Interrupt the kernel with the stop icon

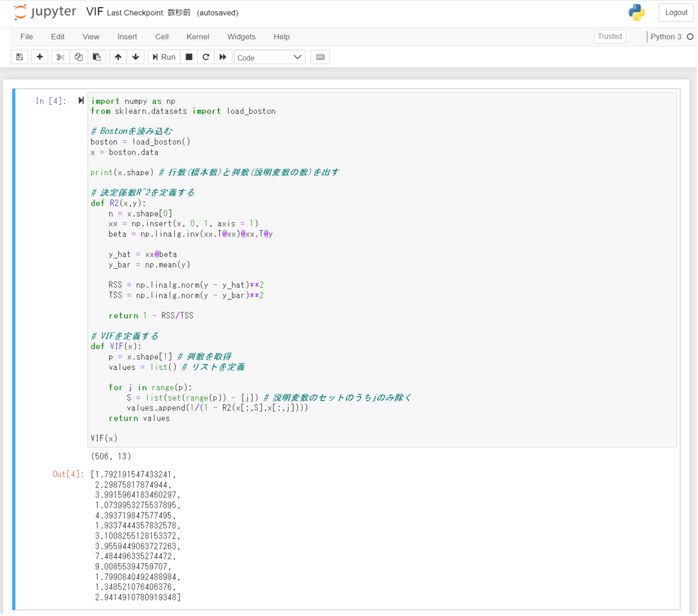(189, 57)
